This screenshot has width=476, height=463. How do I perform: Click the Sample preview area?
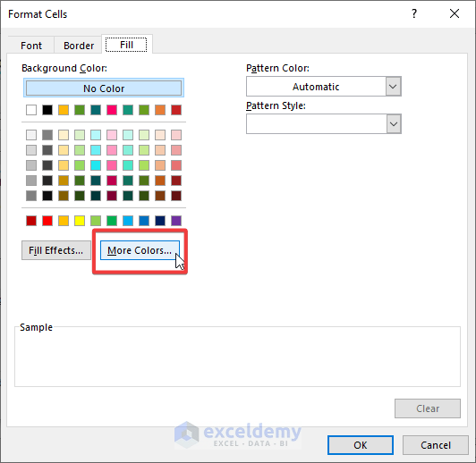pos(237,358)
